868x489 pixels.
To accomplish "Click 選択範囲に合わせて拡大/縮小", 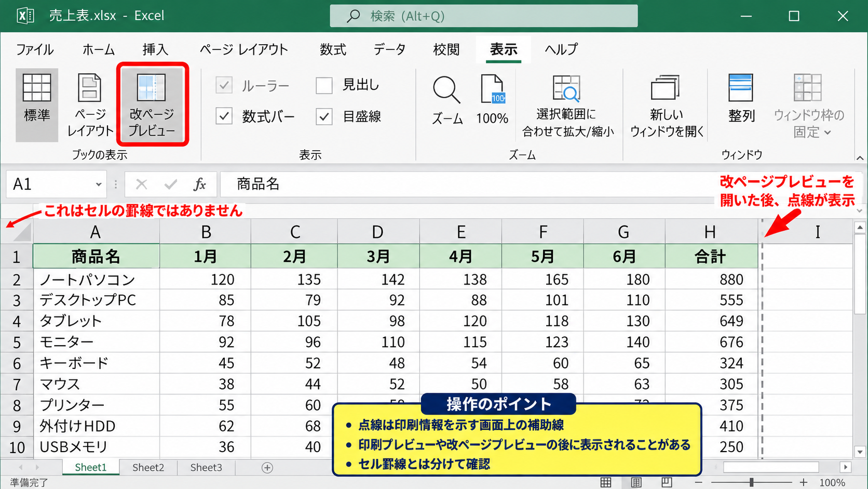I will [x=567, y=105].
